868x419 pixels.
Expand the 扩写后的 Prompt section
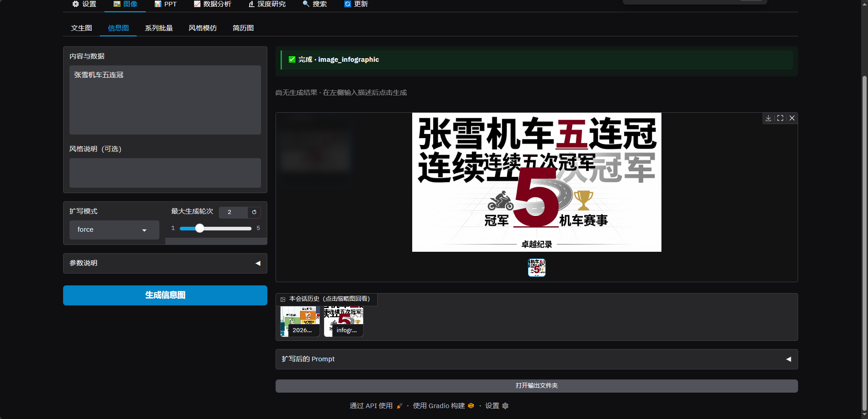537,359
